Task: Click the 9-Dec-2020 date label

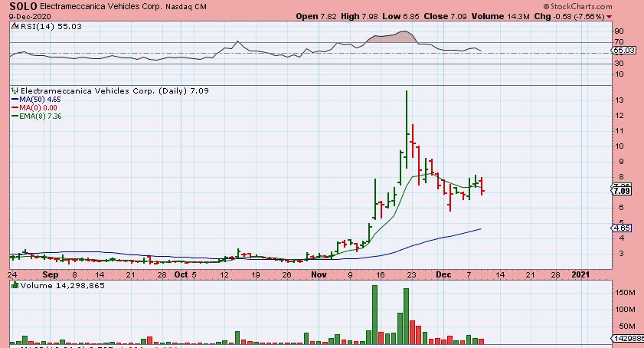Action: click(x=30, y=16)
